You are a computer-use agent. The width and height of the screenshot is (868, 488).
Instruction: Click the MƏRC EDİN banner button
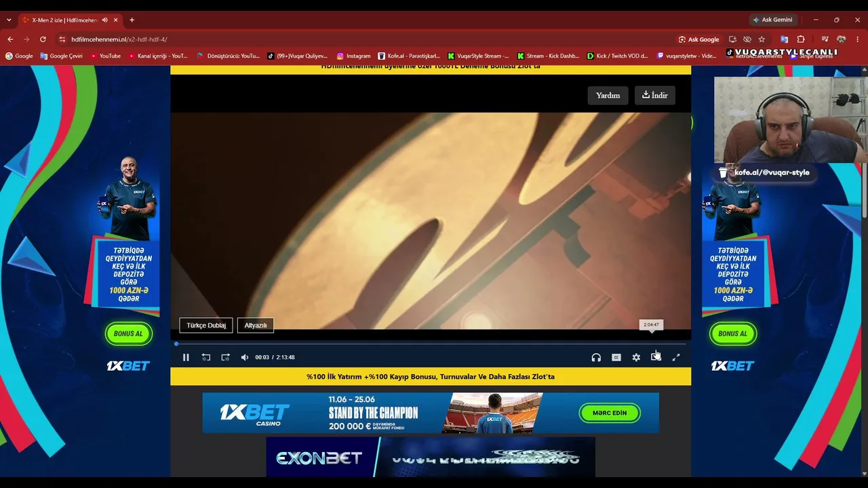pos(610,413)
